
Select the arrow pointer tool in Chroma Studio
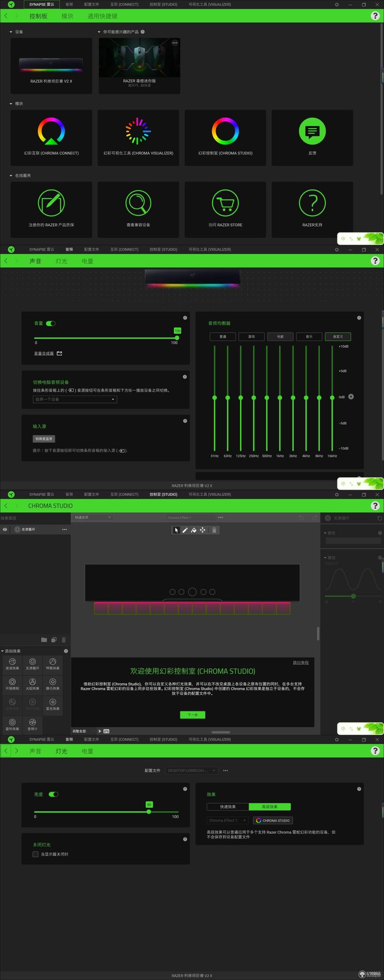176,530
